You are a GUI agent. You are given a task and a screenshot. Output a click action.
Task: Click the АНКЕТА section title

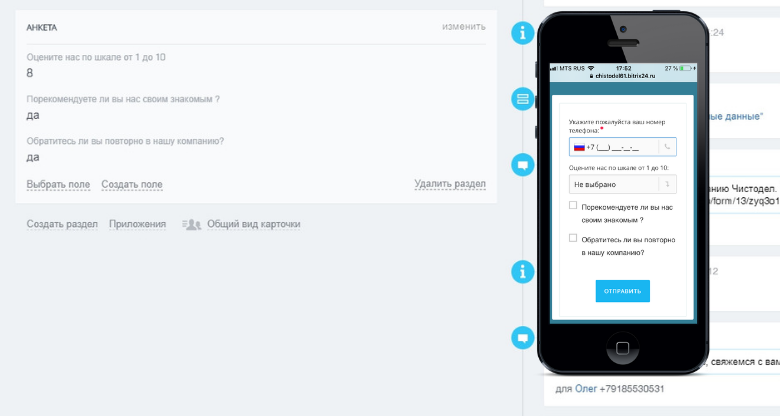pos(42,28)
